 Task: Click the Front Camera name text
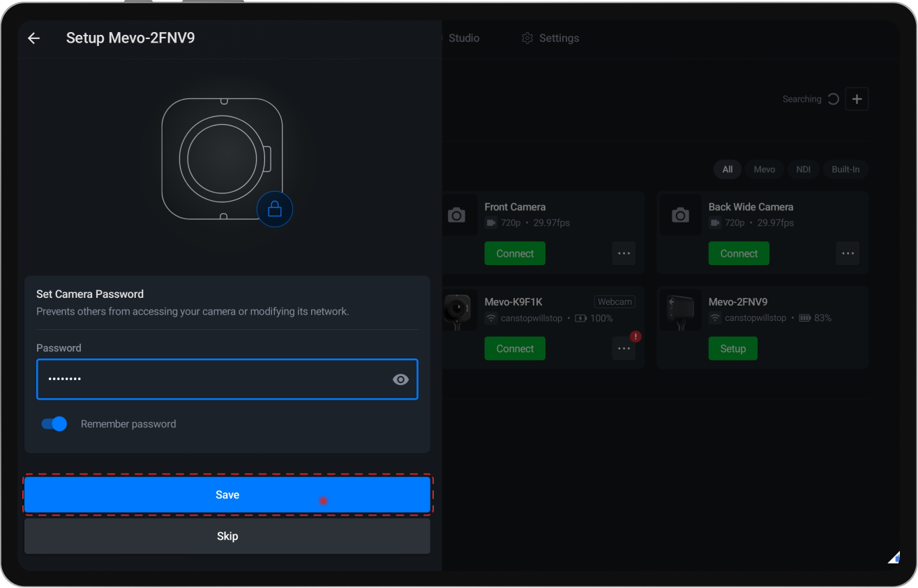515,207
